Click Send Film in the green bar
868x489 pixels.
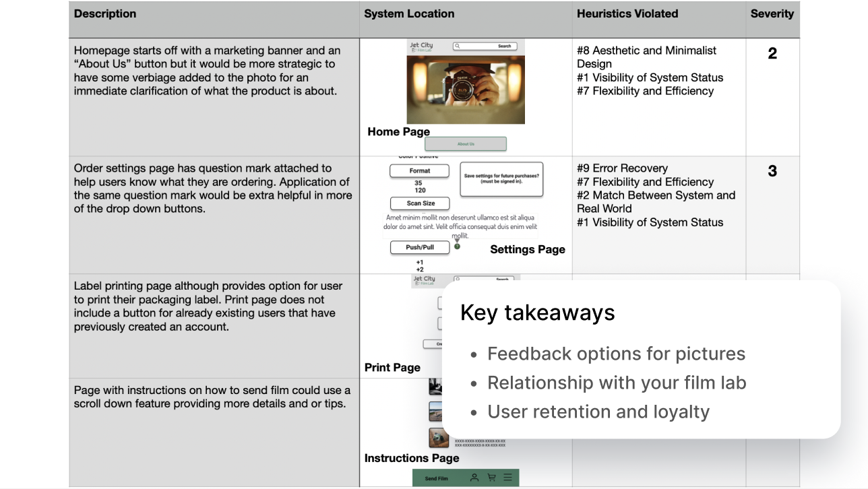coord(437,478)
